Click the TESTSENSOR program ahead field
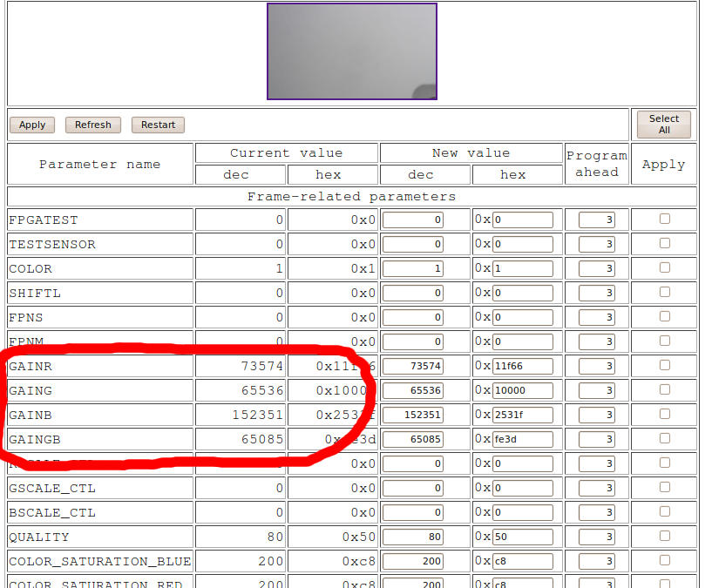 [x=597, y=245]
